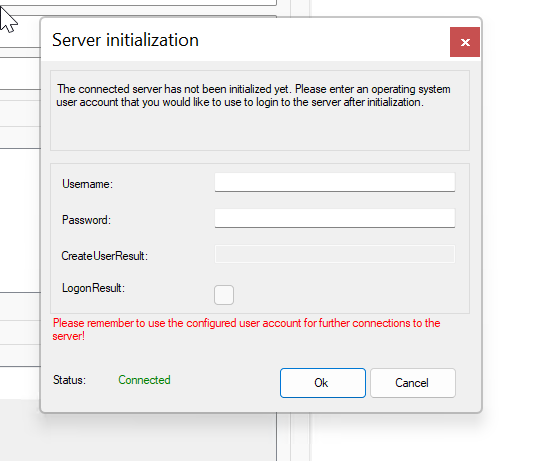Click the Server initialization title bar
Screen dimensions: 548x461
pyautogui.click(x=245, y=39)
